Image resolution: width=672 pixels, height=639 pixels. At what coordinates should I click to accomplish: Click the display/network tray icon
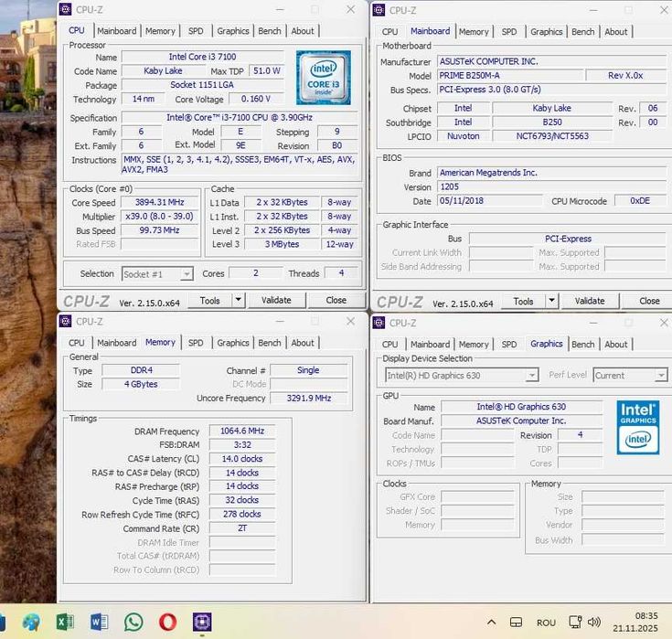click(x=575, y=622)
